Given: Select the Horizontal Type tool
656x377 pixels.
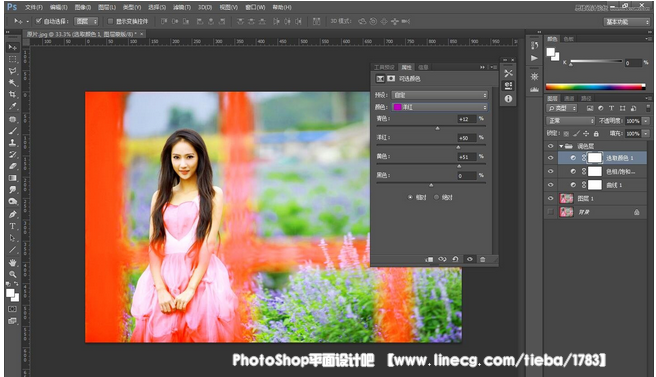Looking at the screenshot, I should [x=13, y=226].
